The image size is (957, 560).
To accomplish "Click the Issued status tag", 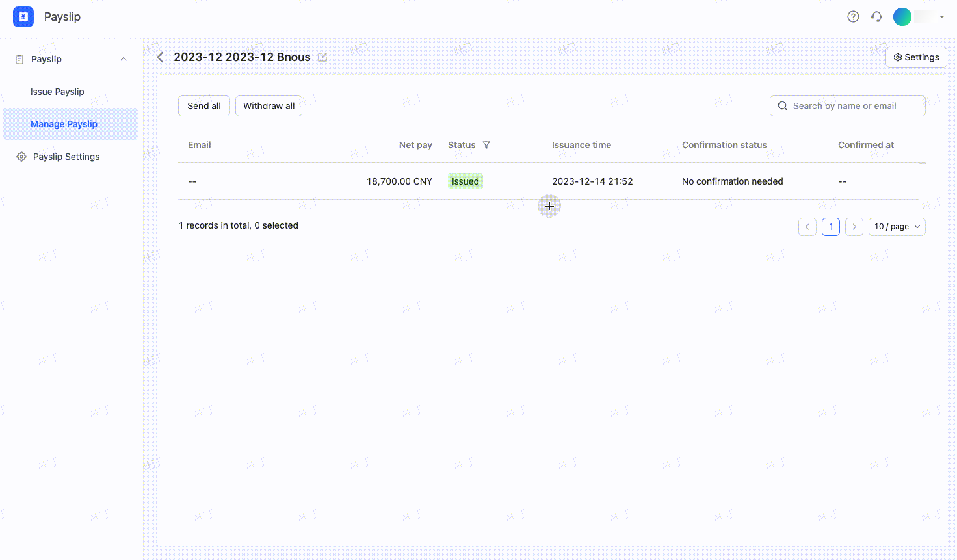I will (465, 181).
